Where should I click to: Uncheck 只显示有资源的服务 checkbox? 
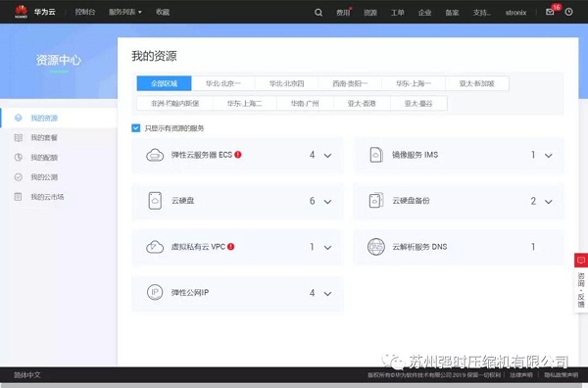tap(136, 128)
